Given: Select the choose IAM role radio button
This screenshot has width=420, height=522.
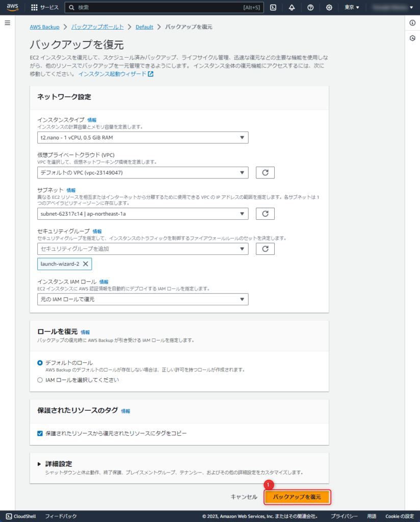Looking at the screenshot, I should (40, 380).
